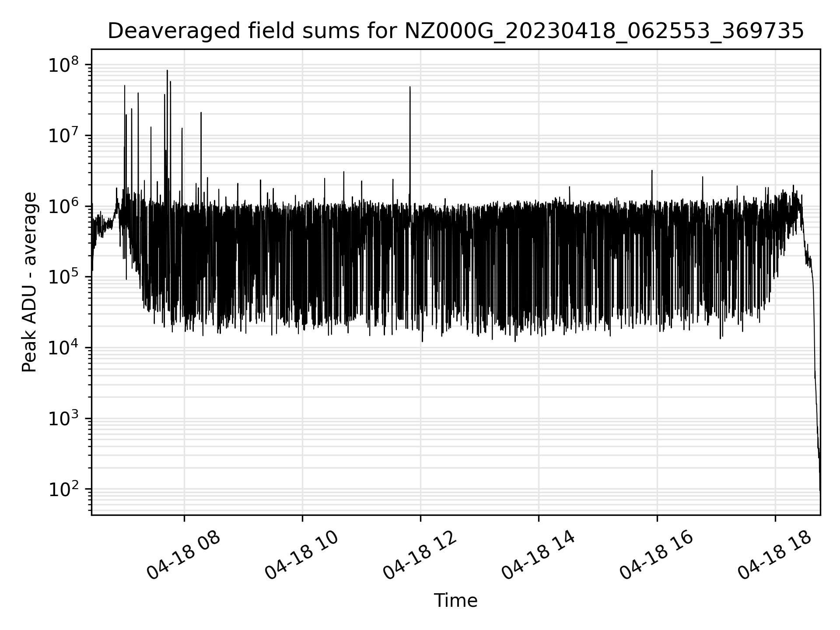The height and width of the screenshot is (630, 840).
Task: Click the y tick label 10^7
Action: [64, 136]
